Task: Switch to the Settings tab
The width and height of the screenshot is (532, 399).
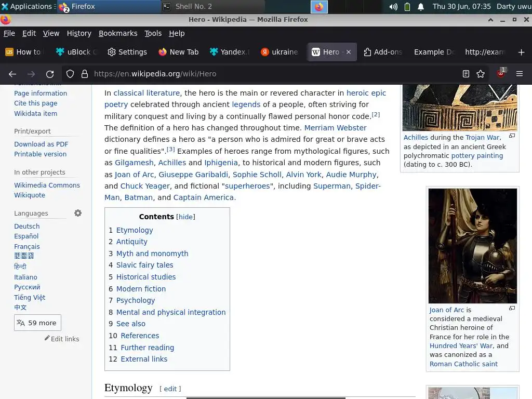Action: (x=127, y=52)
